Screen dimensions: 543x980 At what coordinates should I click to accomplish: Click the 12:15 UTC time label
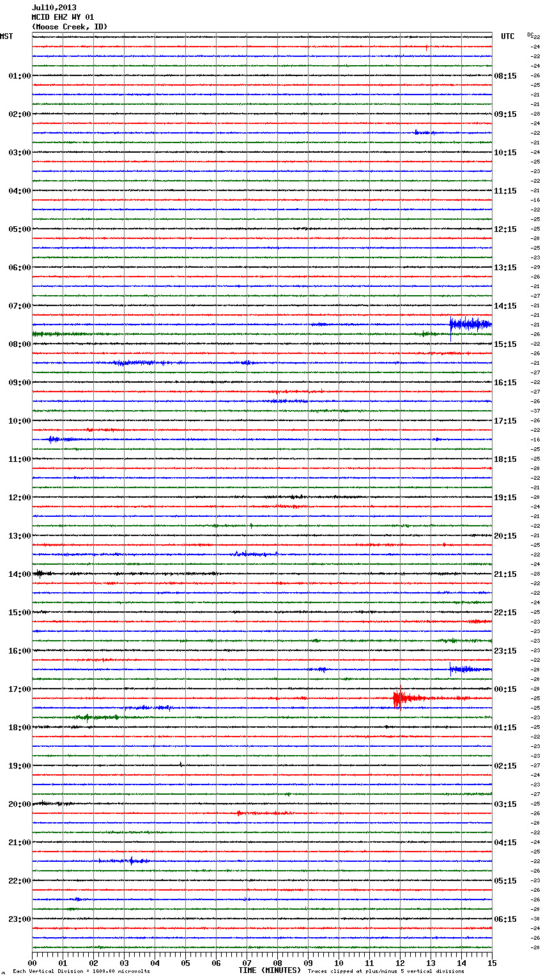pyautogui.click(x=505, y=229)
